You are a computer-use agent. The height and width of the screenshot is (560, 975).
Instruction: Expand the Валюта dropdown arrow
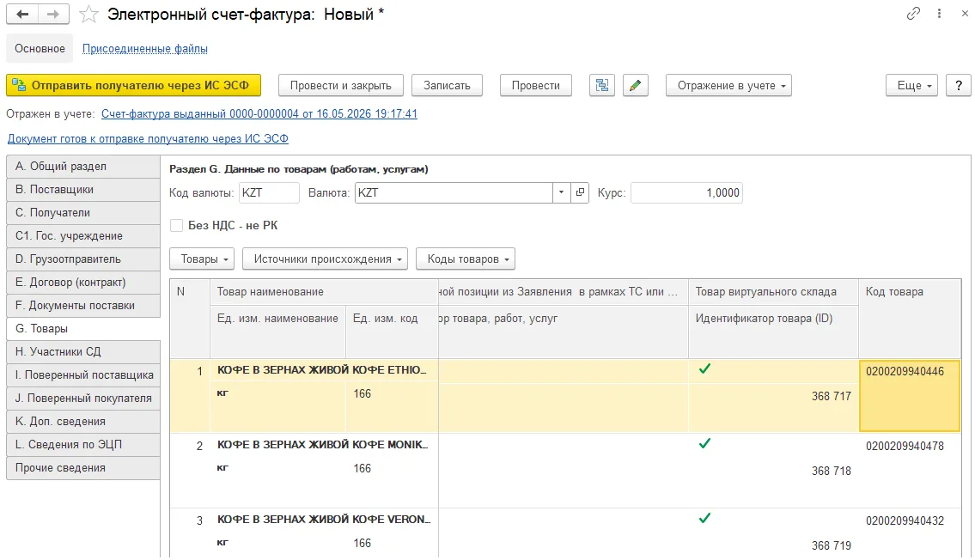(561, 192)
